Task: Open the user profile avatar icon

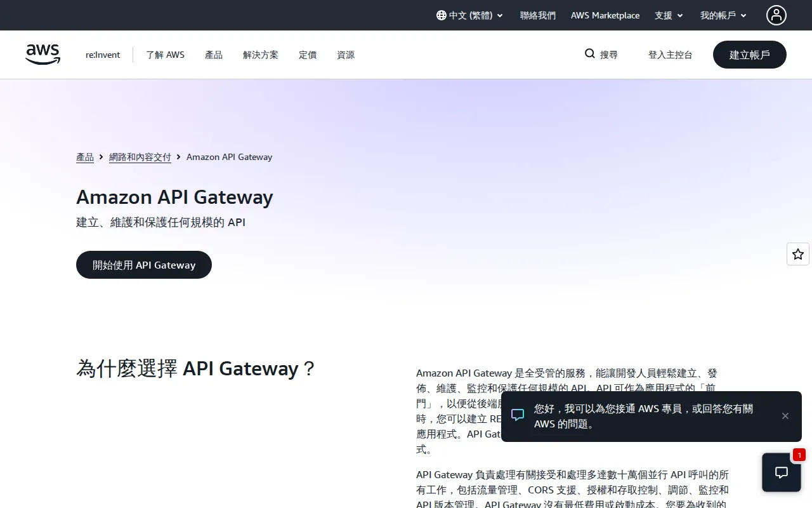Action: point(776,15)
